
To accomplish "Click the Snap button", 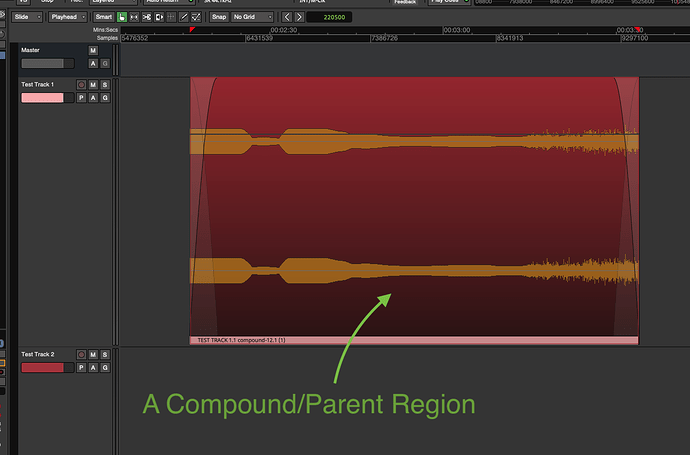I will 218,17.
